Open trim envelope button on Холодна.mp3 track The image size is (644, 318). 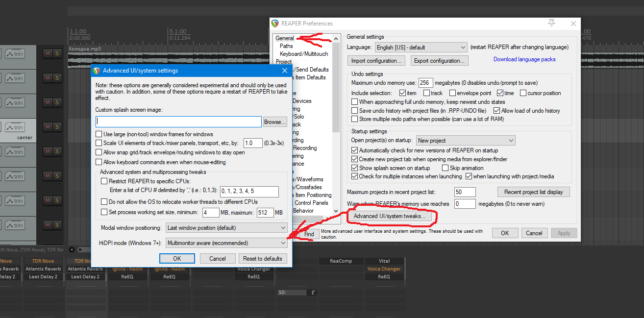click(x=15, y=54)
